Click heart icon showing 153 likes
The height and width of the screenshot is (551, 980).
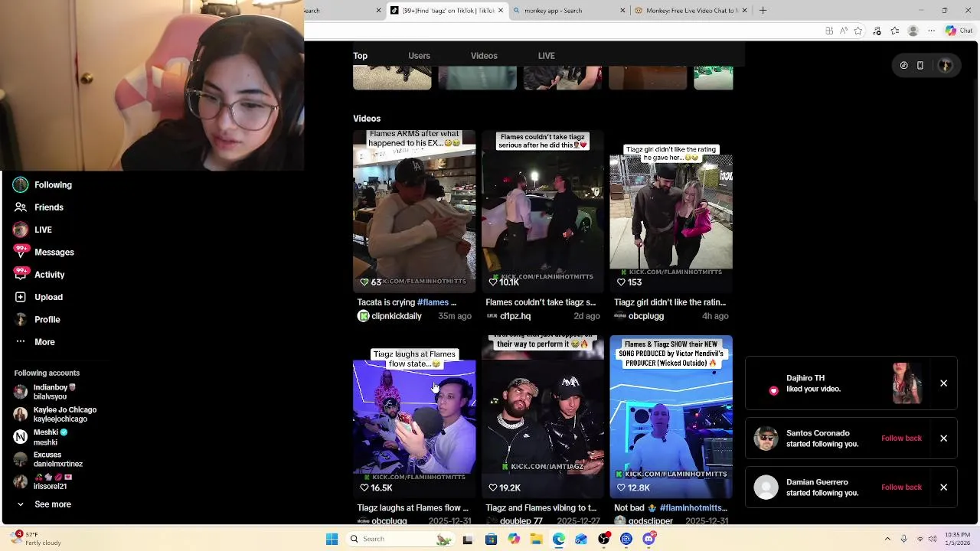pyautogui.click(x=621, y=282)
